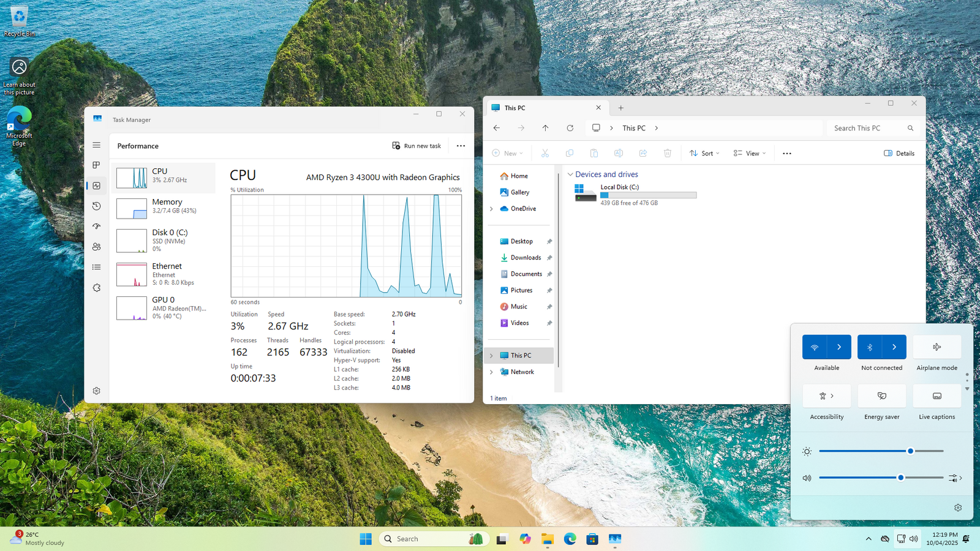The height and width of the screenshot is (551, 980).
Task: Open Startup apps icon in Task Manager
Action: click(96, 227)
